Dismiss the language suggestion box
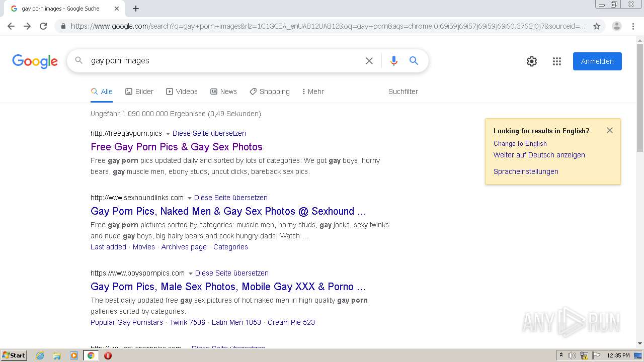Viewport: 644px width, 362px height. pos(610,130)
